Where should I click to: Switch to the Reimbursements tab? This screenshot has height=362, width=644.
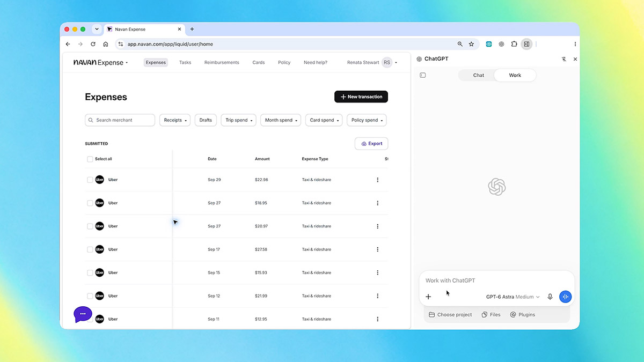(222, 62)
